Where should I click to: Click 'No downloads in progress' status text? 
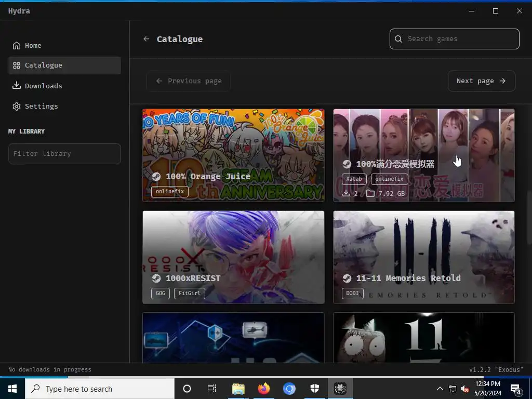pyautogui.click(x=49, y=369)
